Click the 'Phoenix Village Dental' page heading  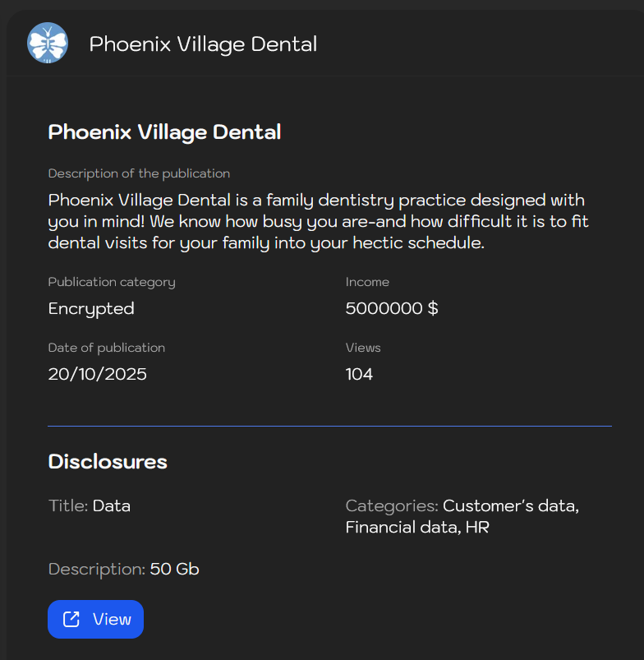tap(164, 132)
